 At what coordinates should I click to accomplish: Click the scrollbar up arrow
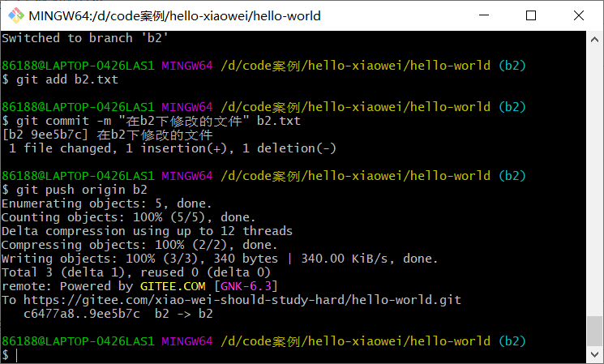tap(594, 39)
